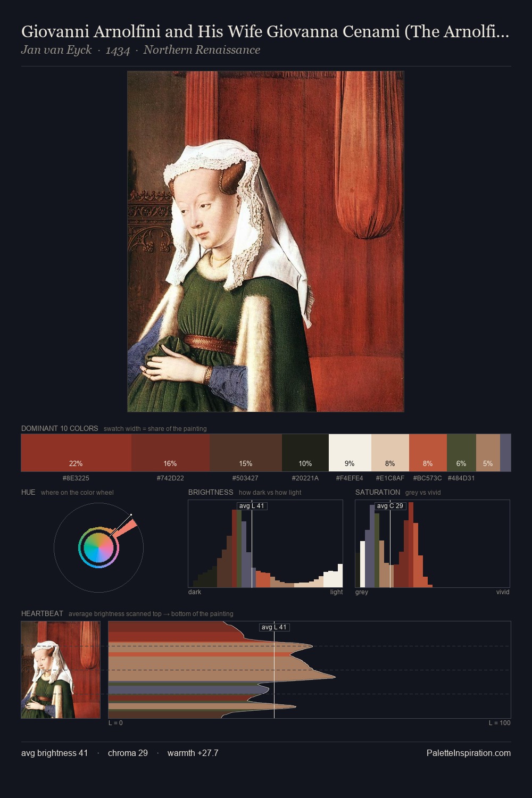The image size is (532, 798).
Task: Click the hex code #484D31 label
Action: tap(461, 478)
